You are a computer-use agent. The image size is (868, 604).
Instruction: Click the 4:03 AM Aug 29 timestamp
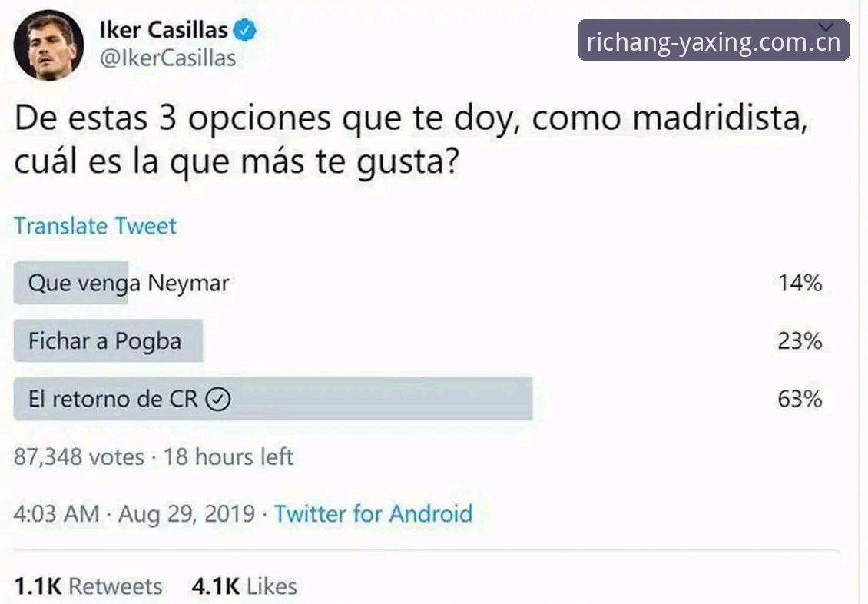pyautogui.click(x=134, y=514)
